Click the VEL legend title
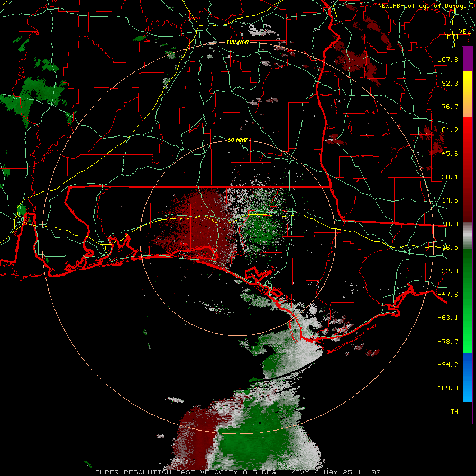 tap(464, 31)
